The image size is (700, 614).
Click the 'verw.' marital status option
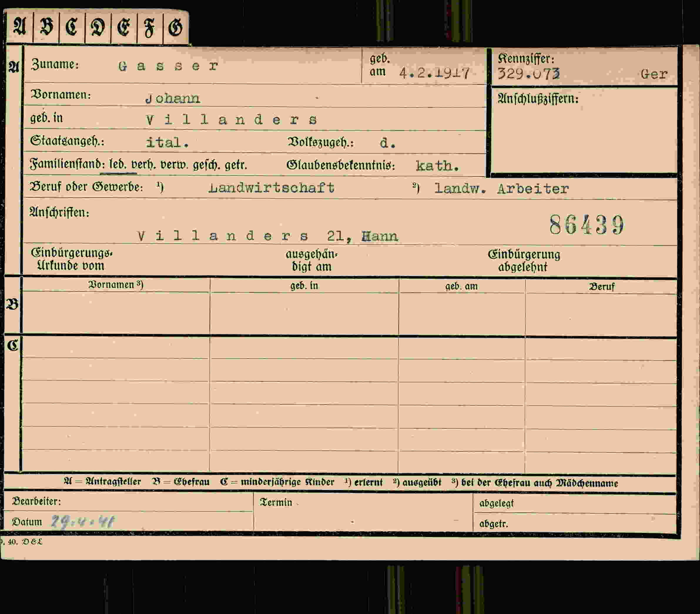(x=174, y=165)
